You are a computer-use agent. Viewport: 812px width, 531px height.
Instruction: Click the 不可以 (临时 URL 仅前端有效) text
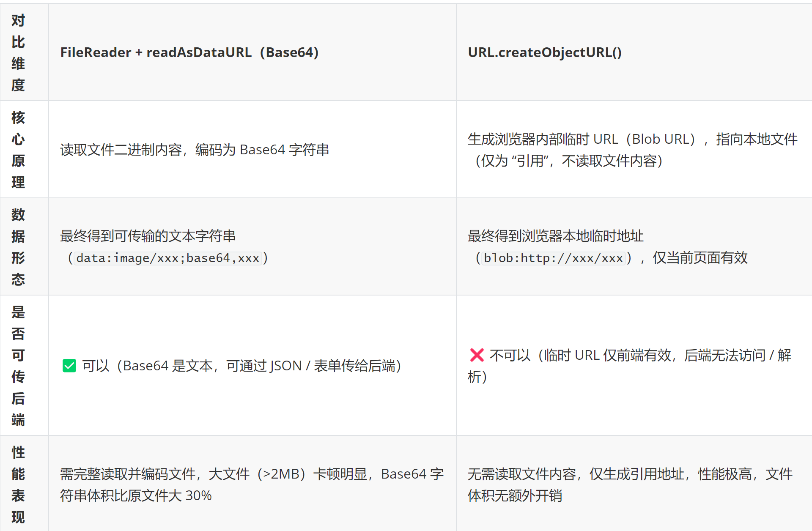630,366
